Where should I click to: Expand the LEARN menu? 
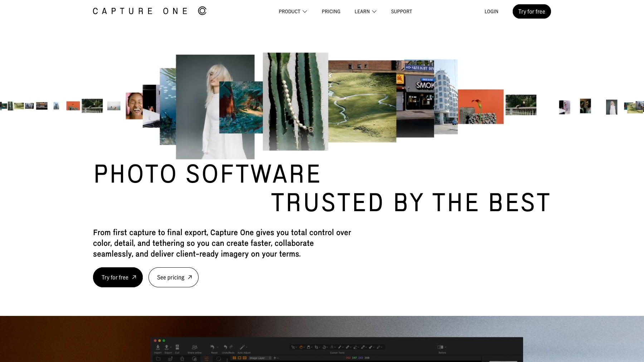[x=365, y=11]
